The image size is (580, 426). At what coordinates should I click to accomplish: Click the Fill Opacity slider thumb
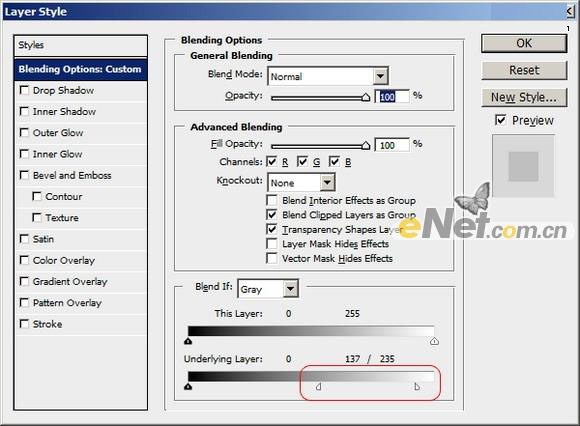point(365,146)
